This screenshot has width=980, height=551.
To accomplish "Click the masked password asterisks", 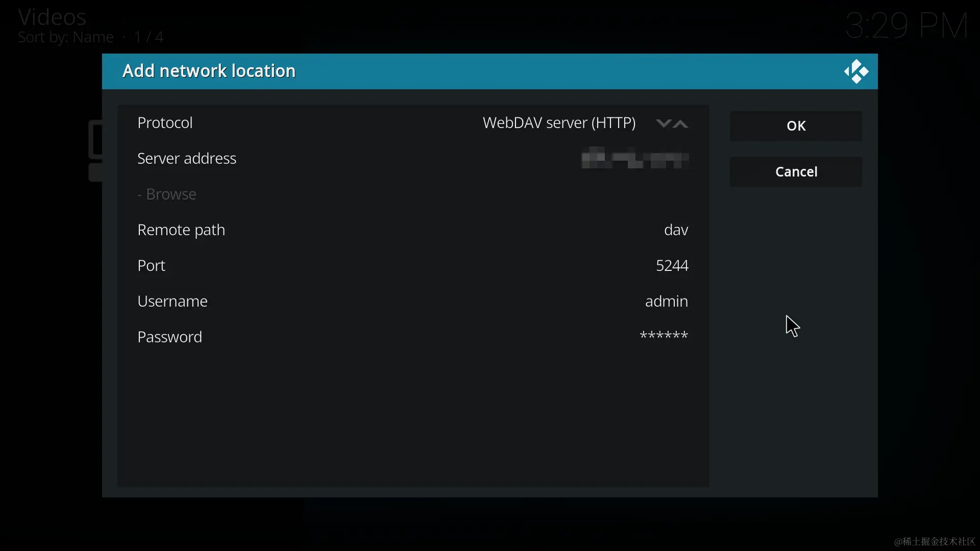I will (664, 336).
